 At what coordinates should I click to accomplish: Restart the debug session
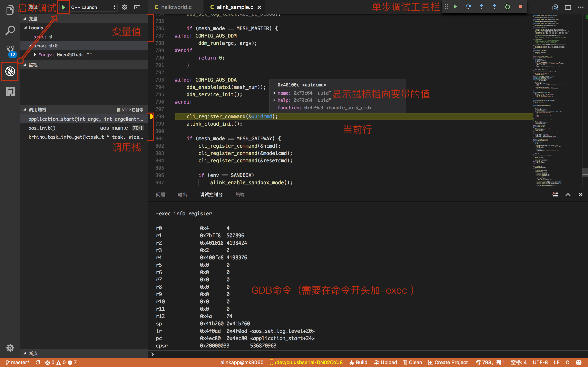507,7
